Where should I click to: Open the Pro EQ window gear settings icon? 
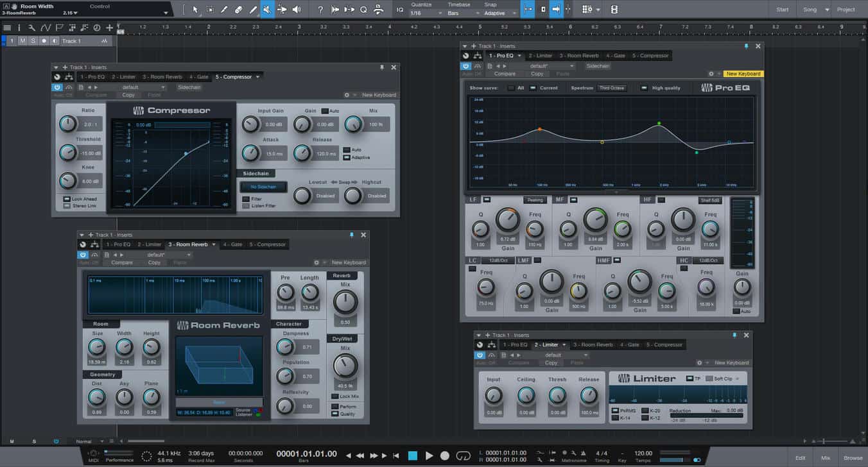(x=711, y=74)
